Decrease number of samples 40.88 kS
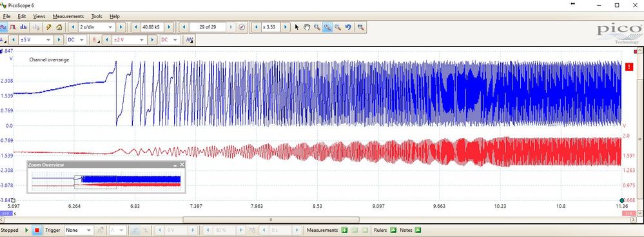This screenshot has width=644, height=237. coord(136,27)
